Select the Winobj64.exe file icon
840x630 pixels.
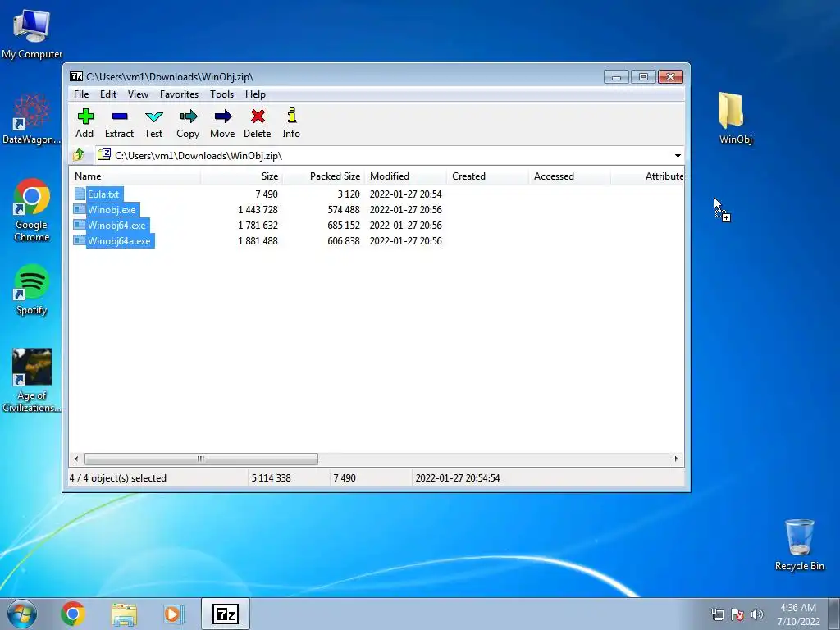coord(80,225)
